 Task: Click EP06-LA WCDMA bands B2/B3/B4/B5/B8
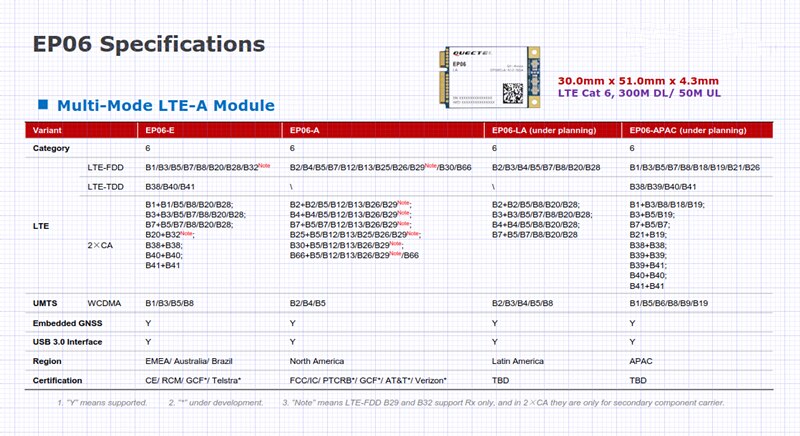coord(522,303)
